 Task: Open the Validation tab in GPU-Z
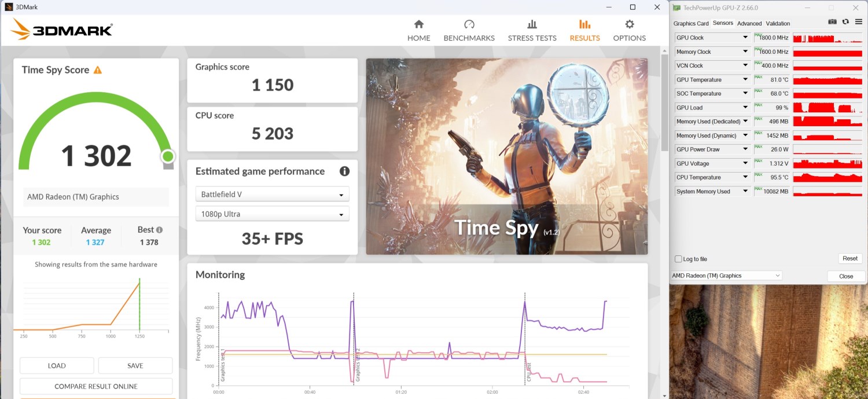pyautogui.click(x=778, y=24)
